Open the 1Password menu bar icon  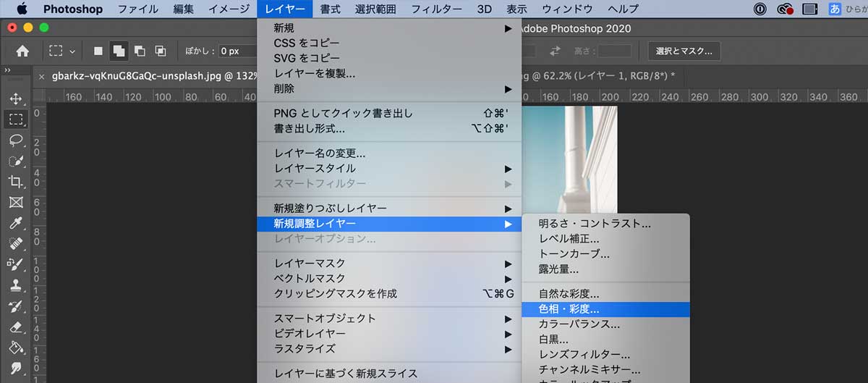coord(760,9)
